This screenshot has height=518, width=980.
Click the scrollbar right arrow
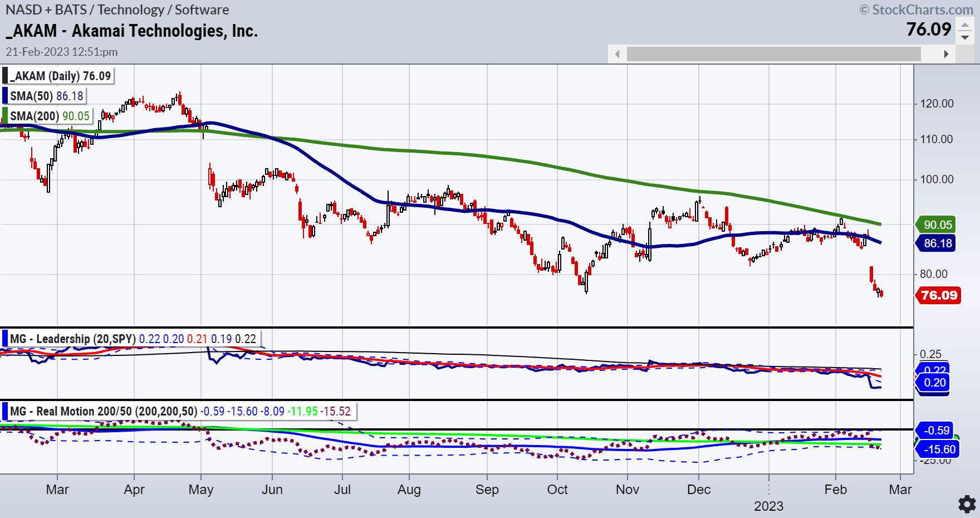[945, 54]
